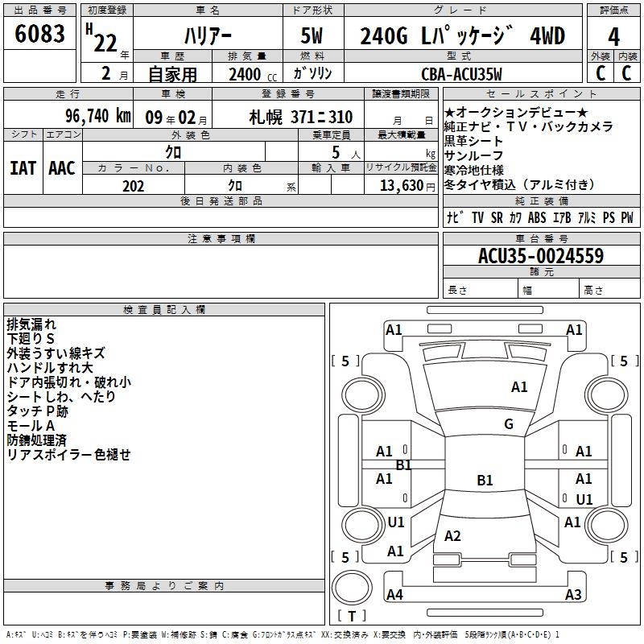Click the G mark on the windshield
Image resolution: width=644 pixels, height=644 pixels.
pyautogui.click(x=509, y=424)
